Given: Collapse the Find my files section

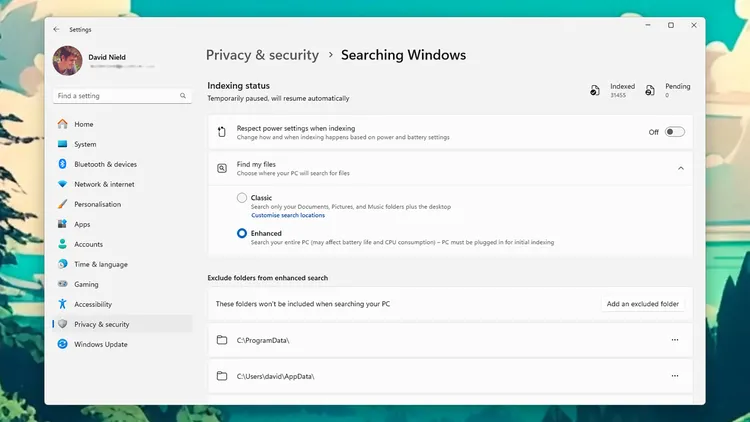Looking at the screenshot, I should click(x=681, y=168).
